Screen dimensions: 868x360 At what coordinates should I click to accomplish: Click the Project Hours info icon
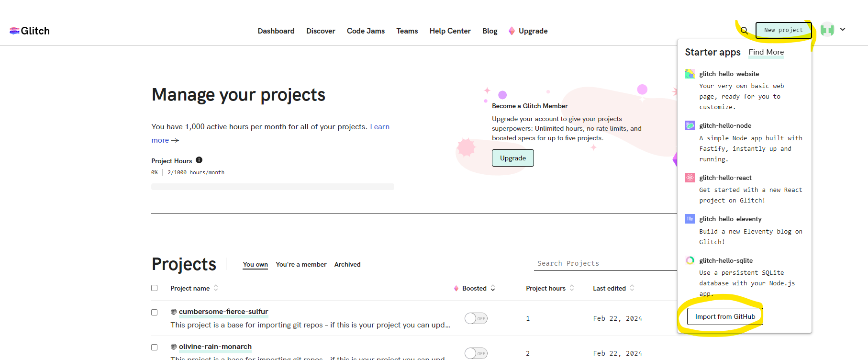pyautogui.click(x=199, y=160)
